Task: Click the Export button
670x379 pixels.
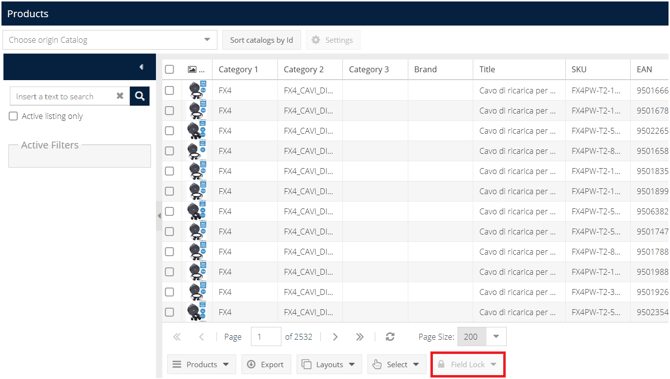Action: [x=266, y=364]
